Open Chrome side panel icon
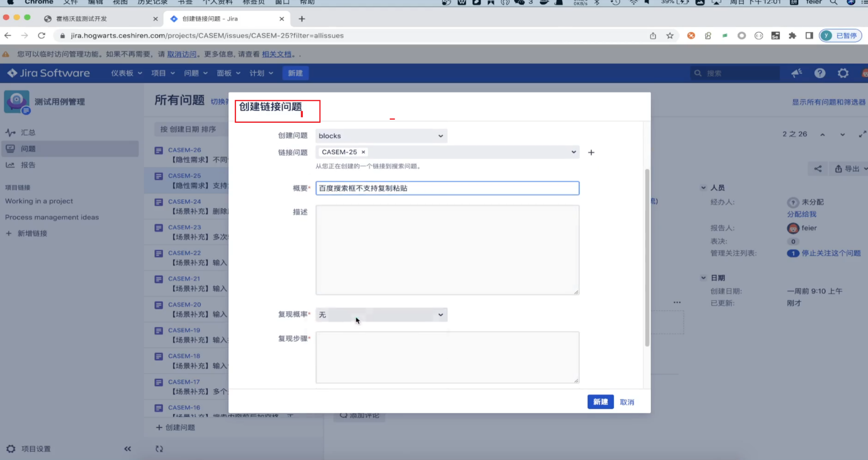 809,35
